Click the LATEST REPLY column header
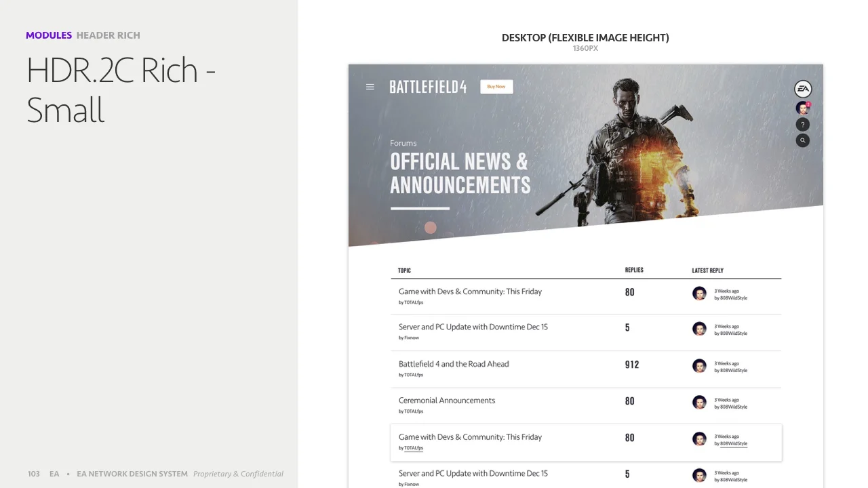 707,270
